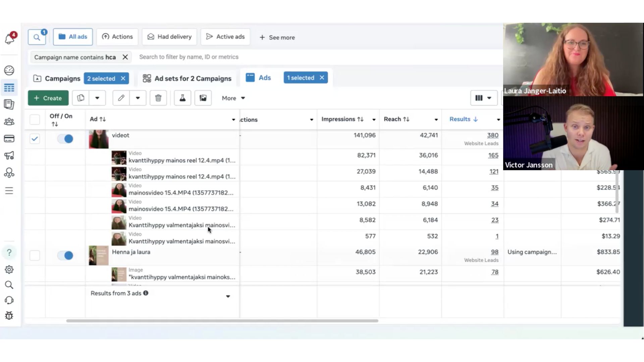This screenshot has height=362, width=644.
Task: Open the notifications bell icon
Action: 9,39
